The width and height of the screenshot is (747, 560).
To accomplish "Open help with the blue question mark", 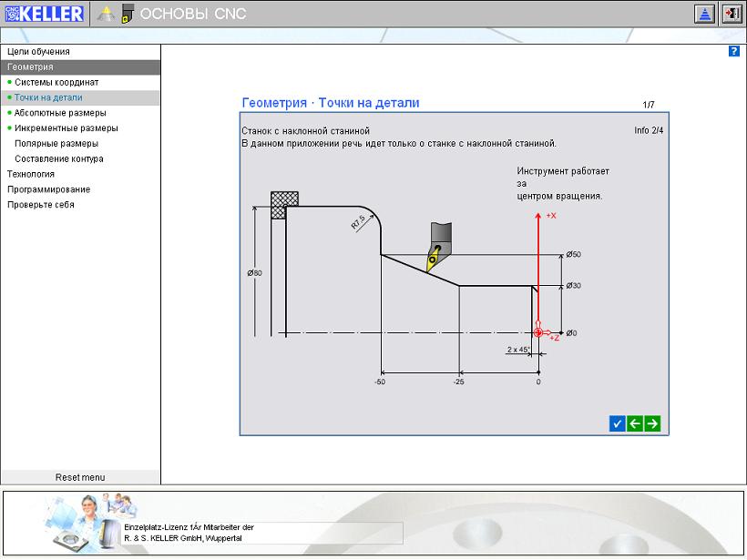I will pos(733,51).
